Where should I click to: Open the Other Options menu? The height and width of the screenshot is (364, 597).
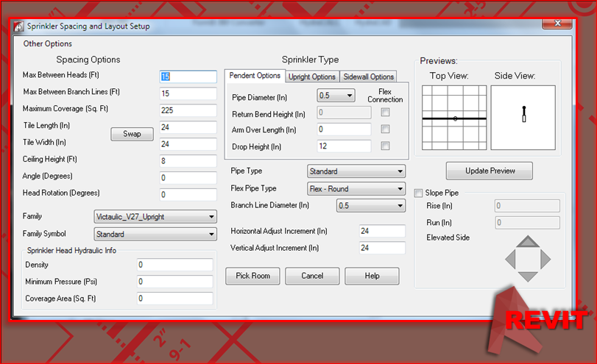(48, 44)
